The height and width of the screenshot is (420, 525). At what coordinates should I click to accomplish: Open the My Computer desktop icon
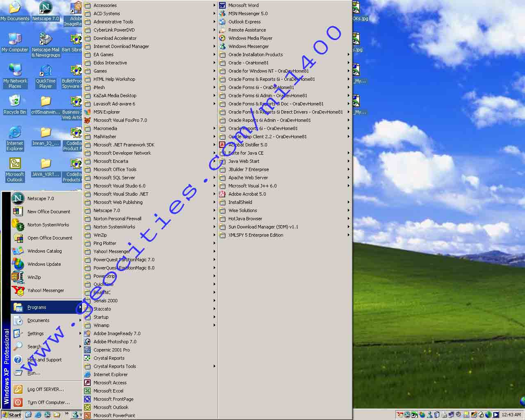click(15, 43)
